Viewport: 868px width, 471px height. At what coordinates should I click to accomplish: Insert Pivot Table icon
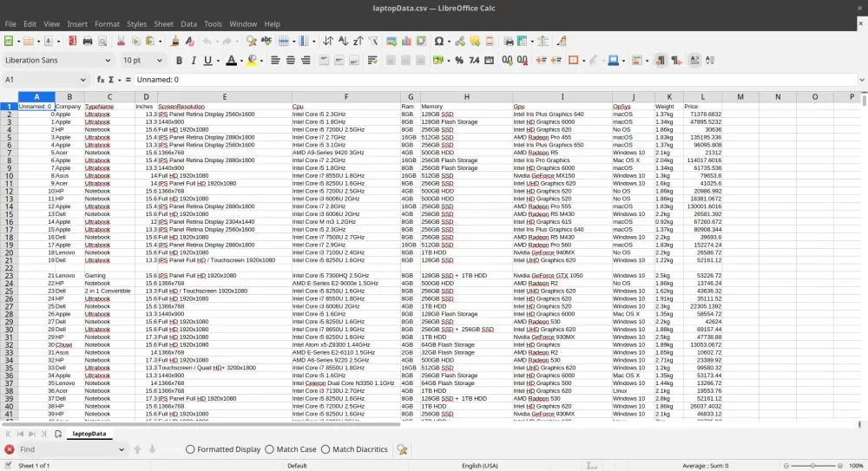click(421, 41)
